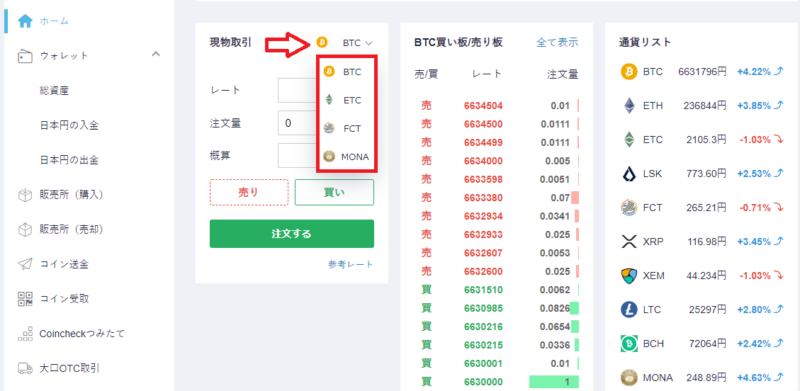Click the Coincheckつみたて blocks icon
The width and height of the screenshot is (800, 391).
click(x=25, y=334)
